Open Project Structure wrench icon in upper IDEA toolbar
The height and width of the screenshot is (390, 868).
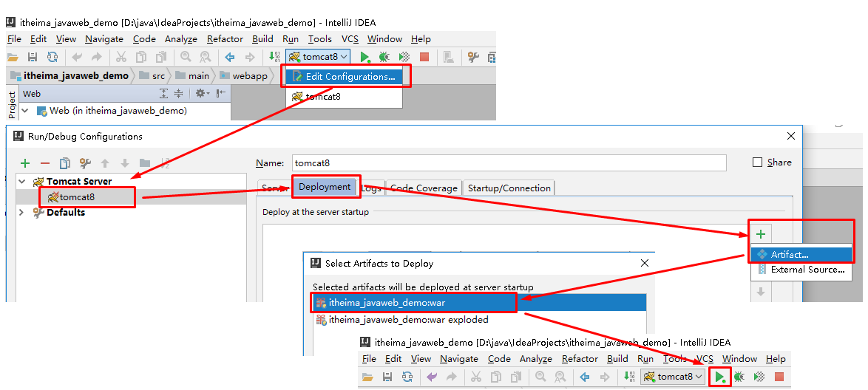click(x=473, y=56)
